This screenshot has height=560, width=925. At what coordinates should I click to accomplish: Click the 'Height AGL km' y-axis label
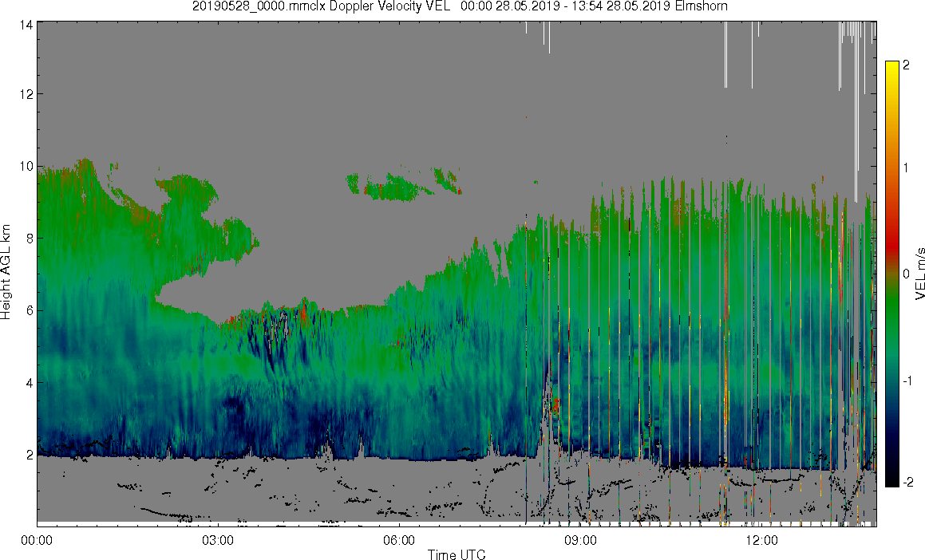[x=6, y=272]
